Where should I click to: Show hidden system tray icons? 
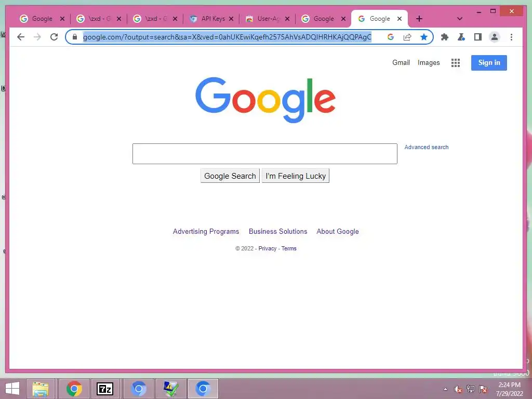pyautogui.click(x=445, y=389)
